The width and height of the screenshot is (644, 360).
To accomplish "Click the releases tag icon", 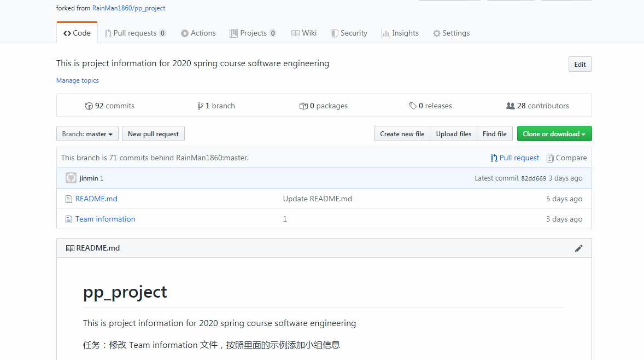I will pyautogui.click(x=413, y=106).
